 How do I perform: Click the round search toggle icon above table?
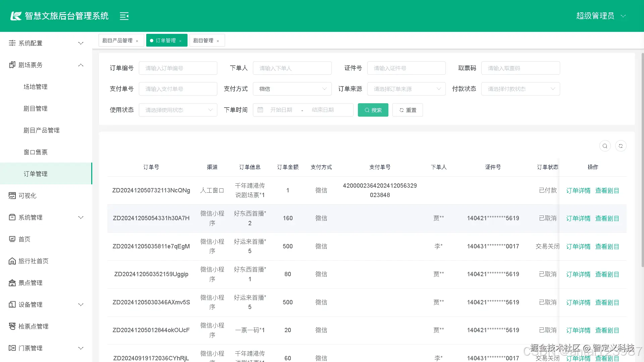tap(605, 146)
